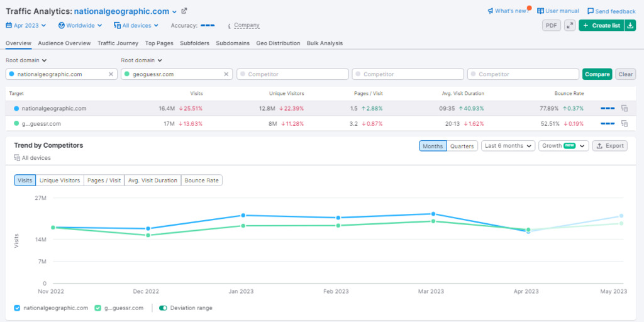Click the download icon next to Create list
Viewport: 644px width, 322px height.
tap(630, 25)
